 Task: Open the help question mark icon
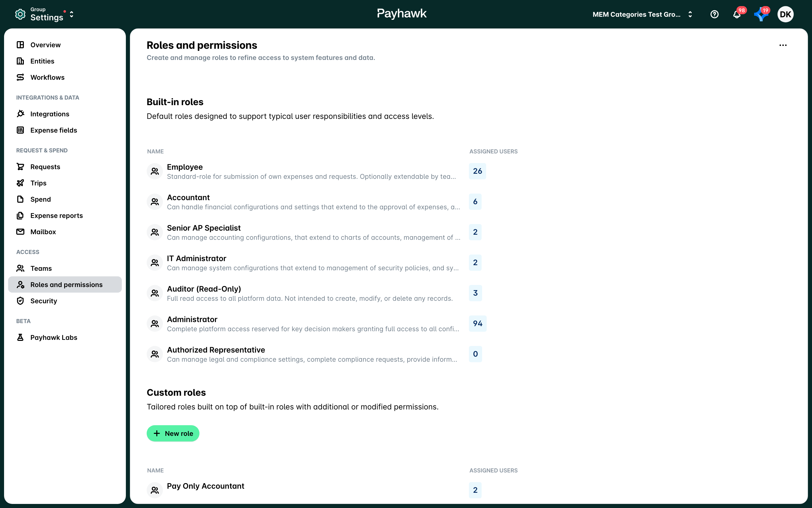tap(714, 14)
